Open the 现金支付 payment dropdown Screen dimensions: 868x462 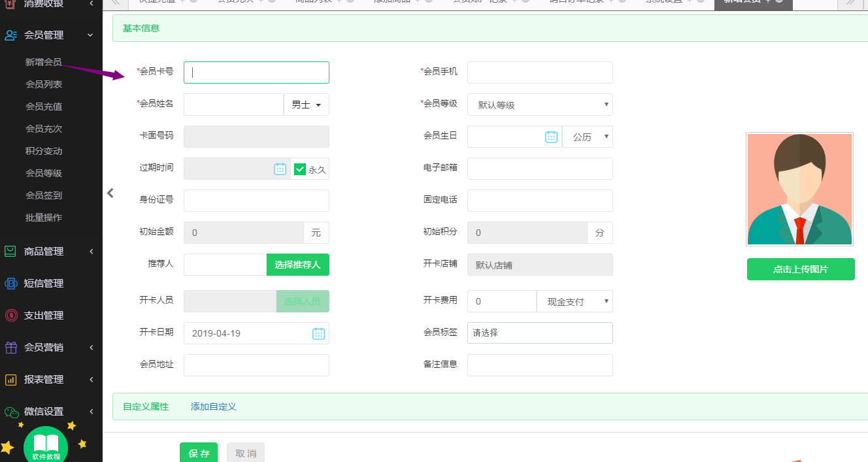click(575, 301)
